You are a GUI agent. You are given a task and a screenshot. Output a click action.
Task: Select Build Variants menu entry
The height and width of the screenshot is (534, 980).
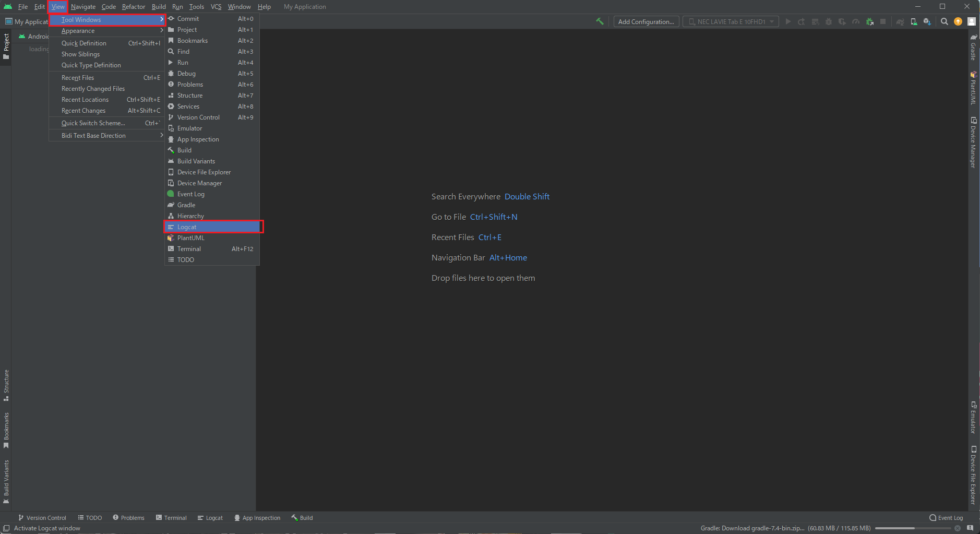212,161
